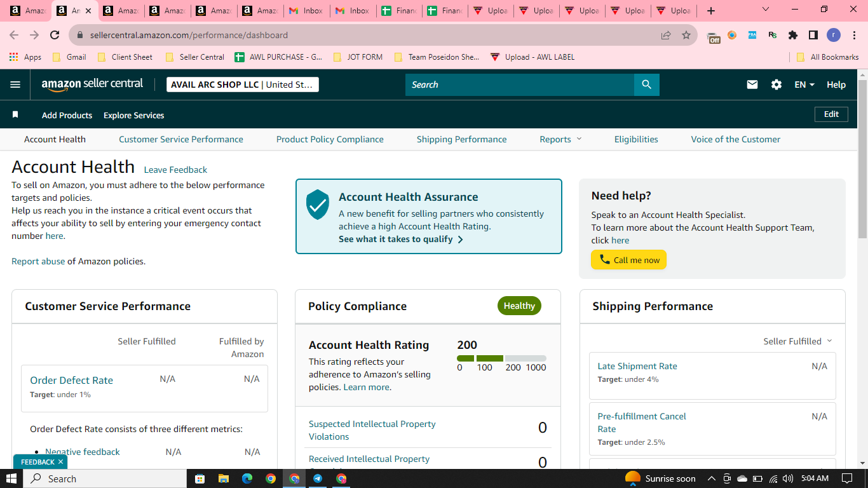The width and height of the screenshot is (868, 488).
Task: Open the Windows Start menu
Action: pyautogui.click(x=11, y=478)
